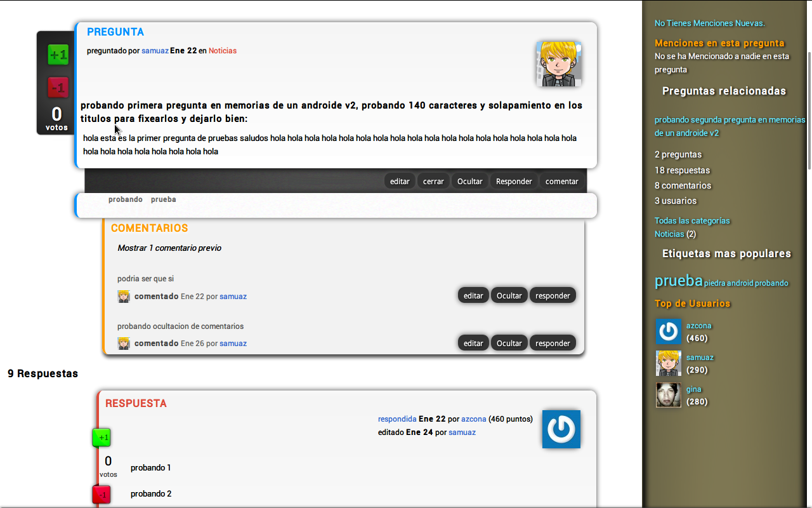Hide the 'probando ocultacion de comentarios' comment
Viewport: 812px width, 508px height.
coord(509,344)
